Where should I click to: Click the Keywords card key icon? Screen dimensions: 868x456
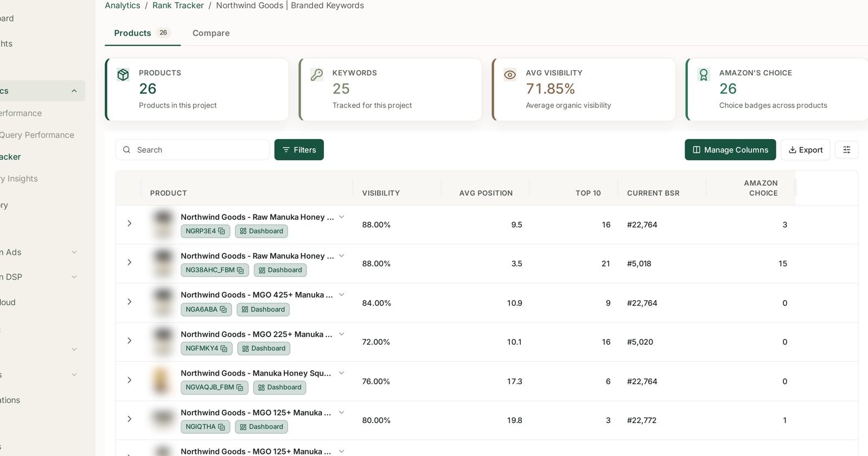click(x=317, y=74)
